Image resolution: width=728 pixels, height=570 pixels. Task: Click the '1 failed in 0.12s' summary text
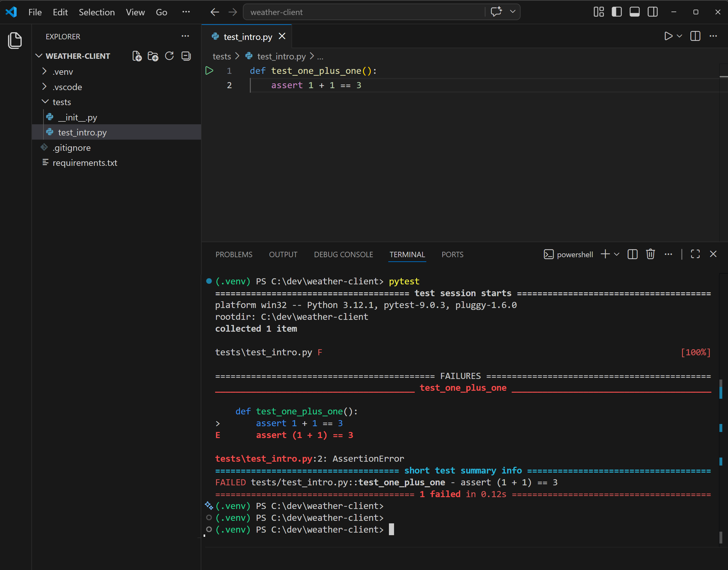[x=463, y=494]
